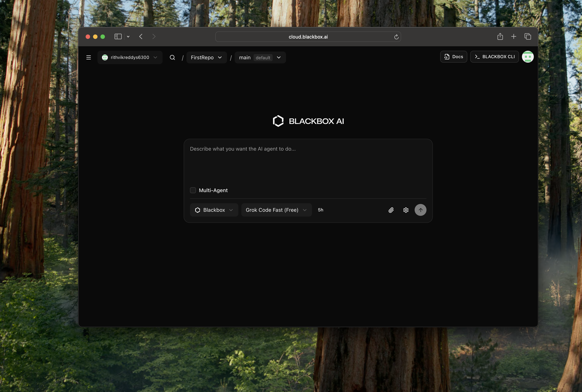Viewport: 582px width, 392px height.
Task: Reload the page in address bar
Action: coord(396,37)
